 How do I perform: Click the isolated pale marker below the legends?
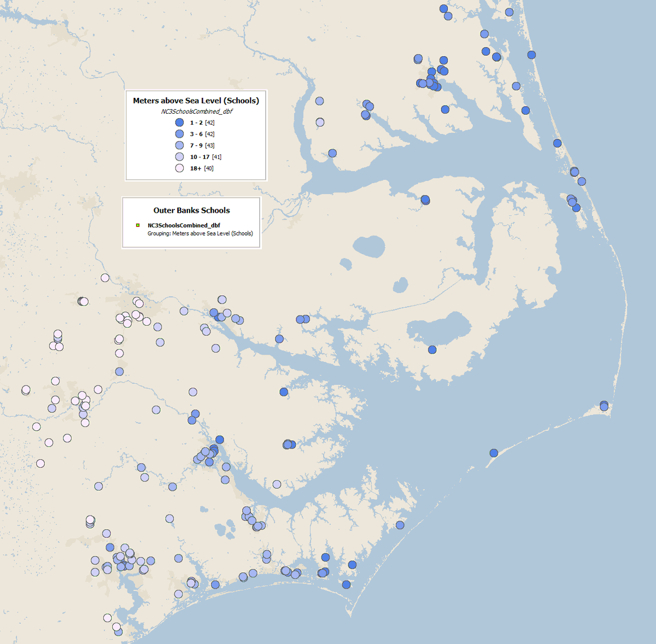pyautogui.click(x=105, y=278)
